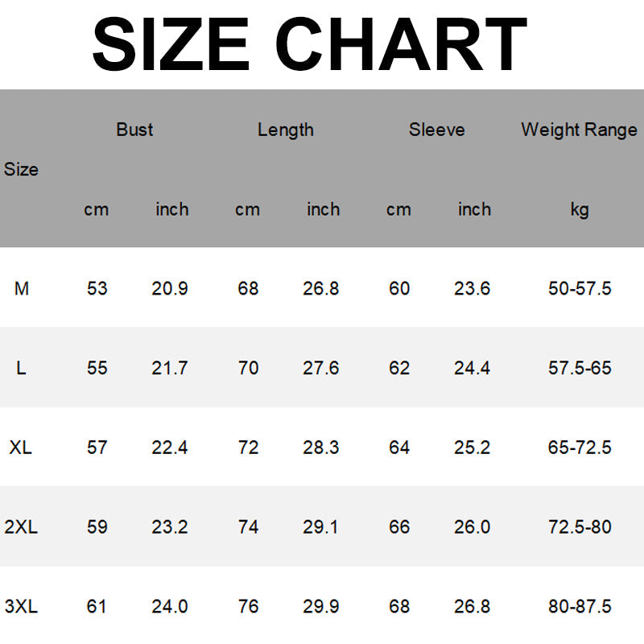
Task: Click the inch subheader under Sleeve
Action: click(x=474, y=209)
